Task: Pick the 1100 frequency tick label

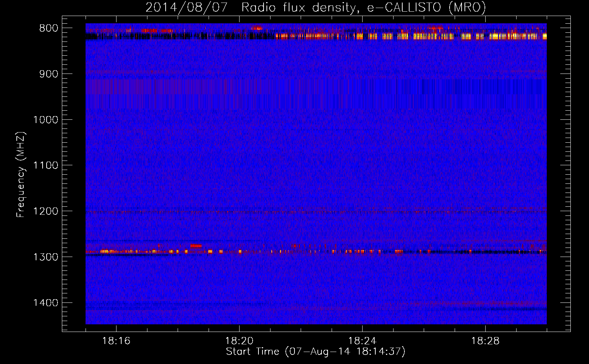Action: click(x=46, y=166)
